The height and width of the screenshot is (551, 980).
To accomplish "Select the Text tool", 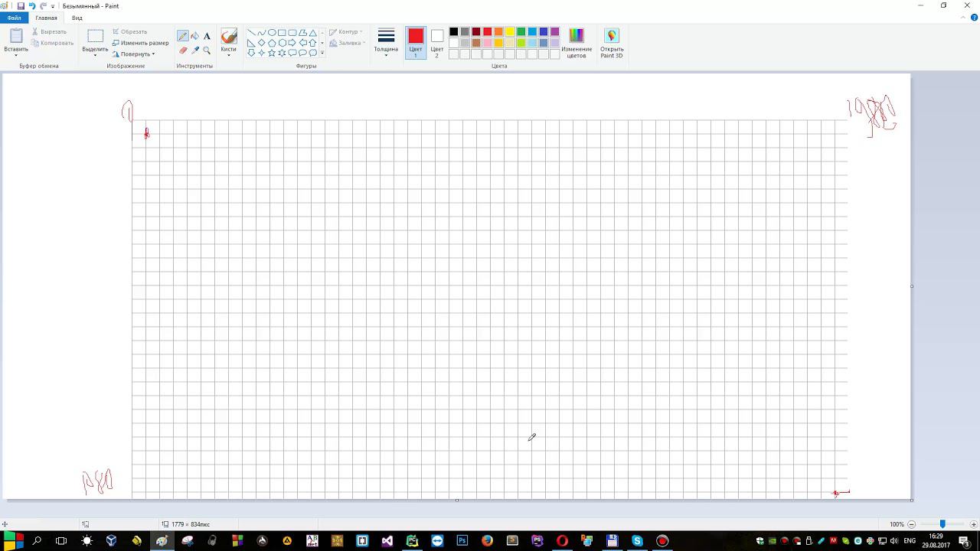I will point(207,36).
